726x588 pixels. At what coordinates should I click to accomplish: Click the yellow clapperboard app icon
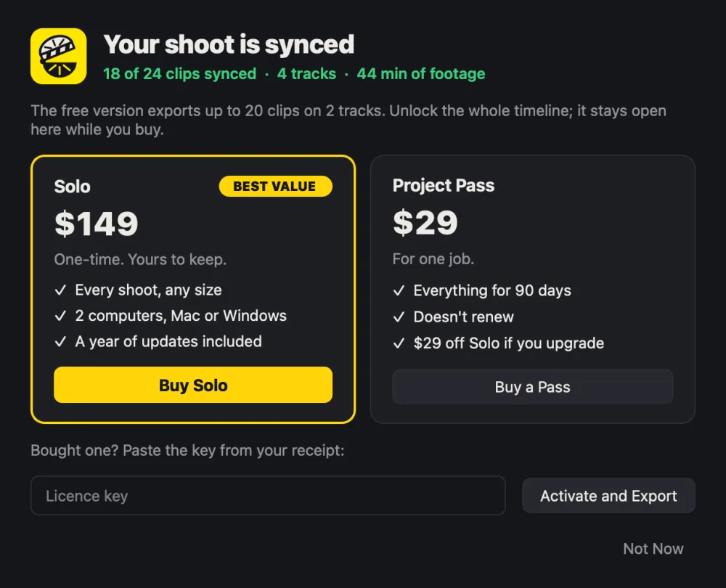pyautogui.click(x=58, y=56)
